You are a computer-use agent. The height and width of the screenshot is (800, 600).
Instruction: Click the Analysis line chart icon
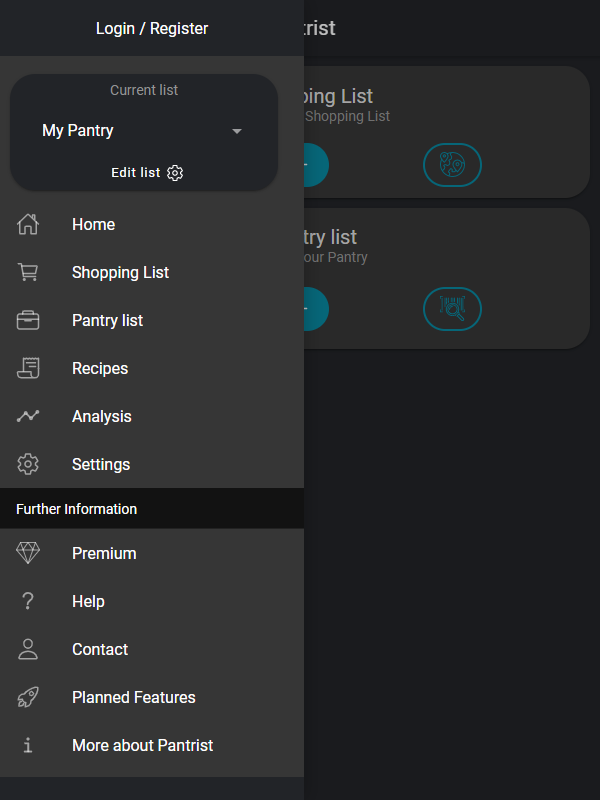click(x=28, y=416)
